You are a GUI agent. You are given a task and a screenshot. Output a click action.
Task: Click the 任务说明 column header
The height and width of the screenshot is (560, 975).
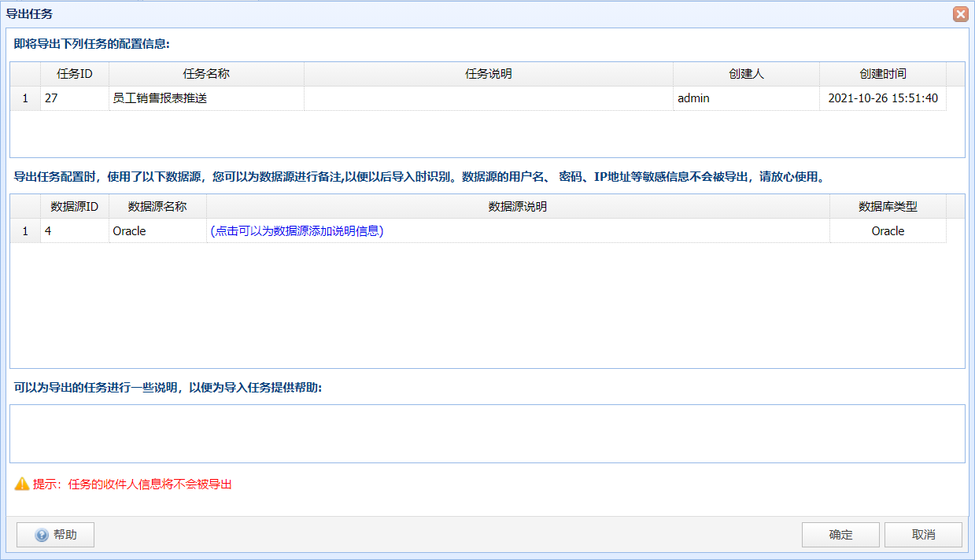tap(488, 74)
